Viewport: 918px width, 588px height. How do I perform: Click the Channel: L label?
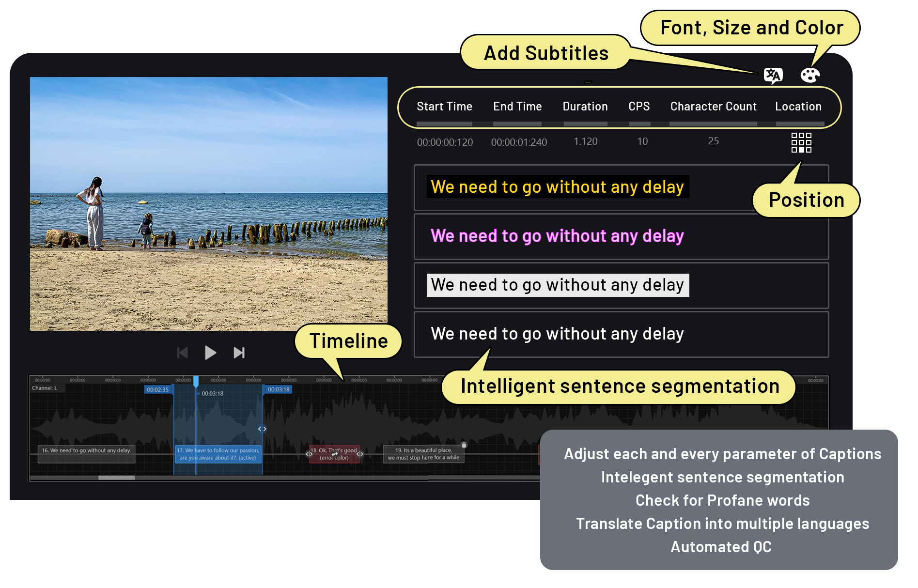click(x=45, y=388)
